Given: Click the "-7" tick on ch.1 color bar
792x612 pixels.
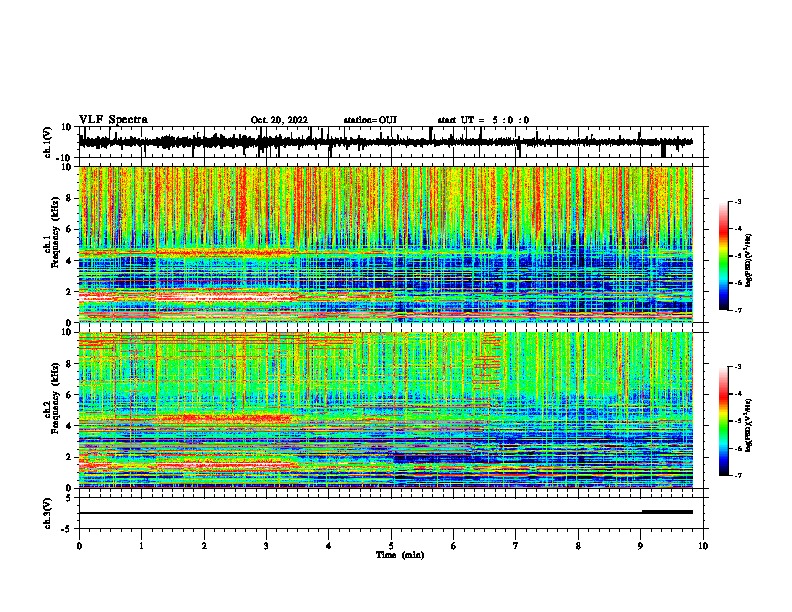Looking at the screenshot, I should coord(737,310).
